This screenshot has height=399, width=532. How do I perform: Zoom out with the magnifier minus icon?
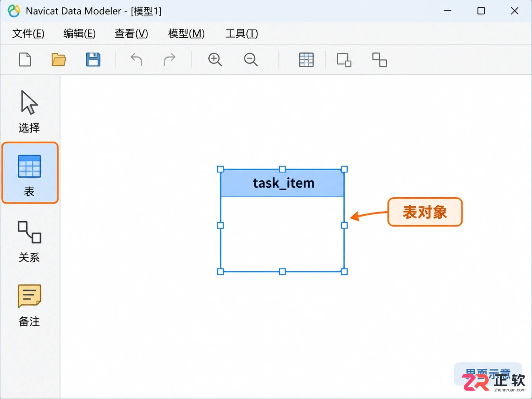(250, 59)
